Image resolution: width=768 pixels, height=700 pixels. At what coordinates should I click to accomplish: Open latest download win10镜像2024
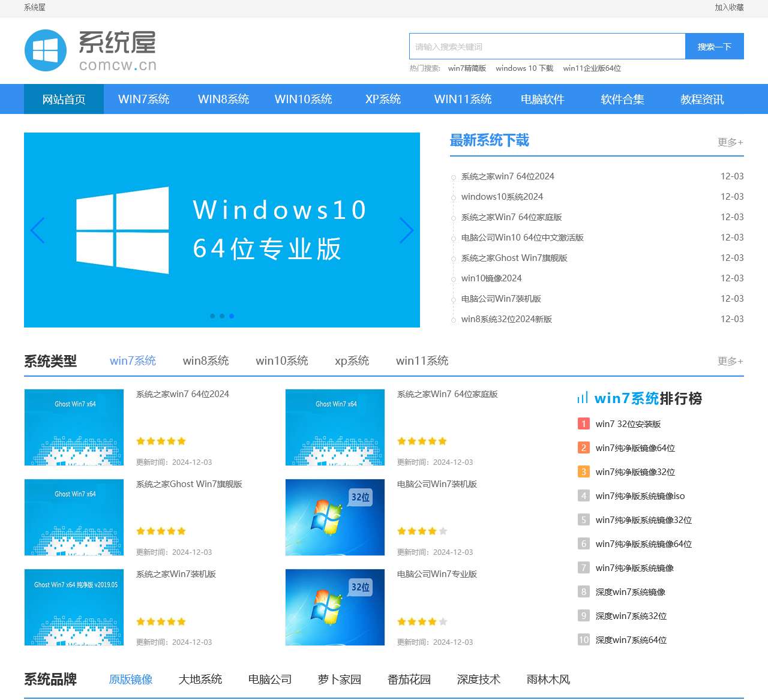(x=491, y=278)
